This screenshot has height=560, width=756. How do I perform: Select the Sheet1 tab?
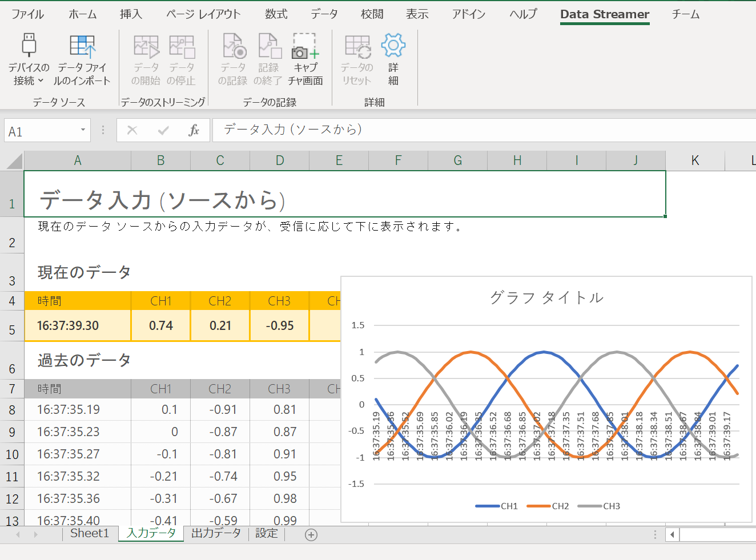89,533
